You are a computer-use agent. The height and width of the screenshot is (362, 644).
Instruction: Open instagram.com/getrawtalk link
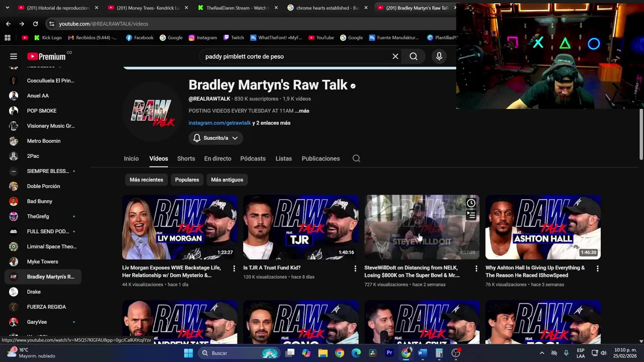[x=220, y=123]
